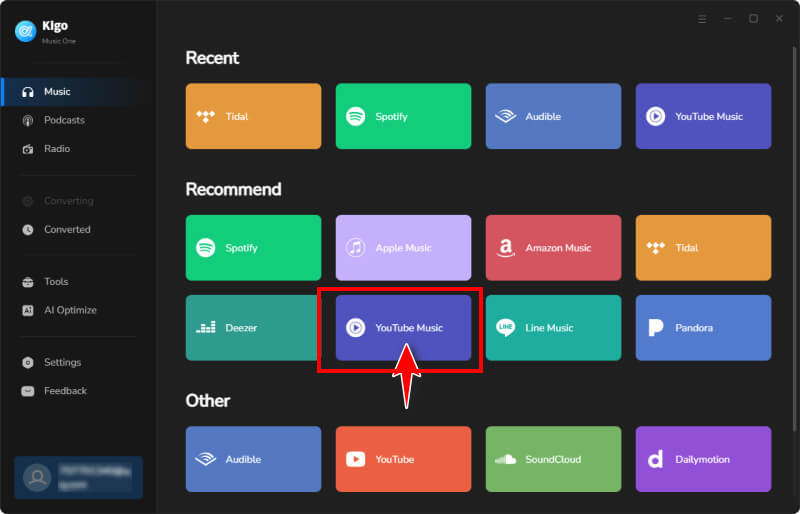Screen dimensions: 800x514
Task: Click the Audible logo in Recent section
Action: pos(506,116)
